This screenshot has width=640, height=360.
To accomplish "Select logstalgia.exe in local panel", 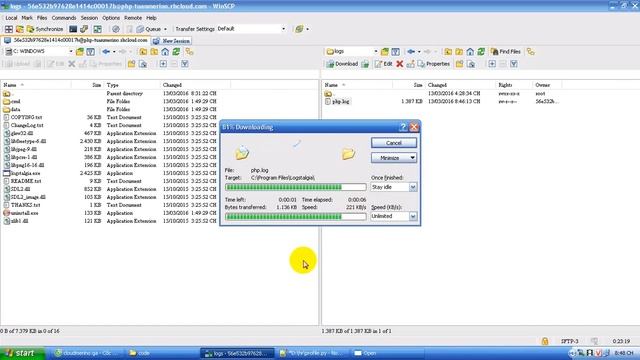I will [x=25, y=173].
